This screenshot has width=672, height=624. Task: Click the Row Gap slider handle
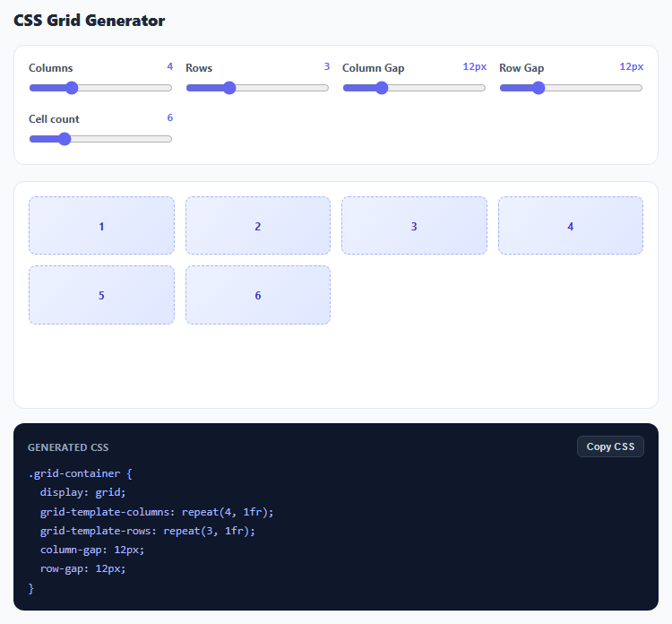pyautogui.click(x=538, y=88)
